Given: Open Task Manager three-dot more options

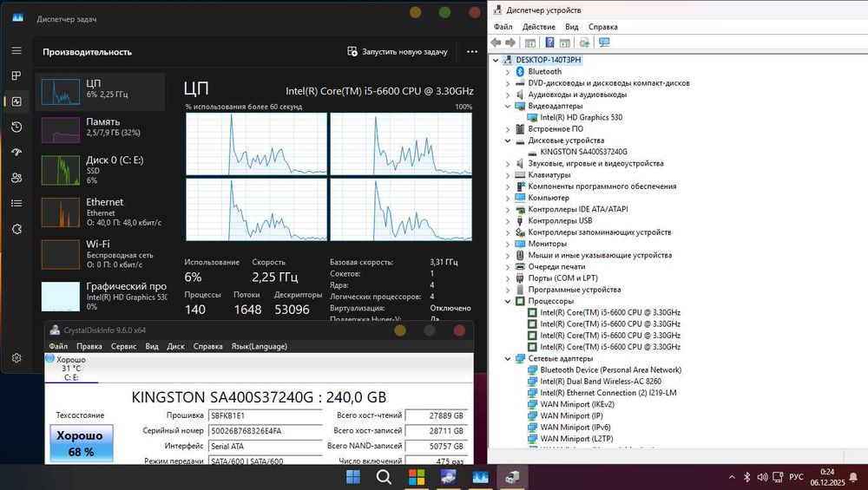Looking at the screenshot, I should click(471, 51).
